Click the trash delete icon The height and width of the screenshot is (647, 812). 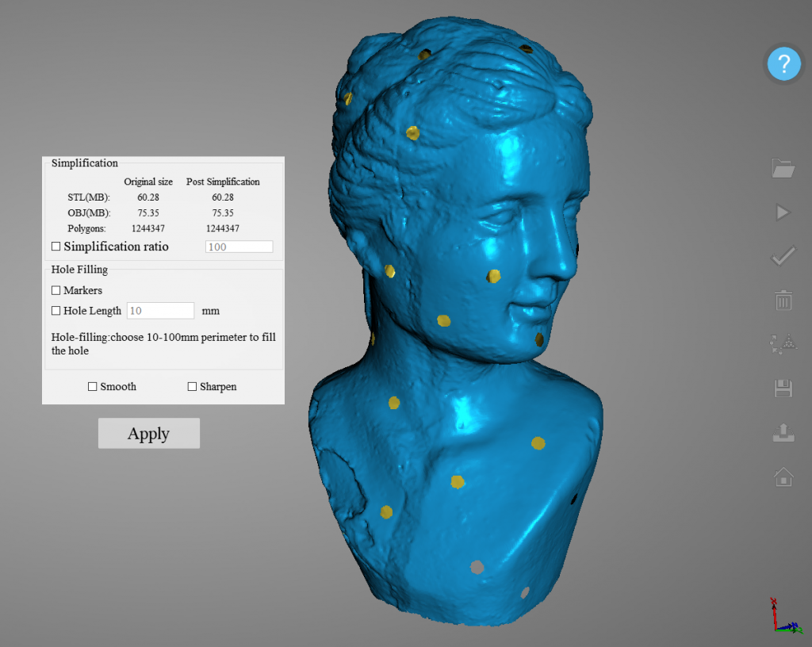click(x=783, y=301)
